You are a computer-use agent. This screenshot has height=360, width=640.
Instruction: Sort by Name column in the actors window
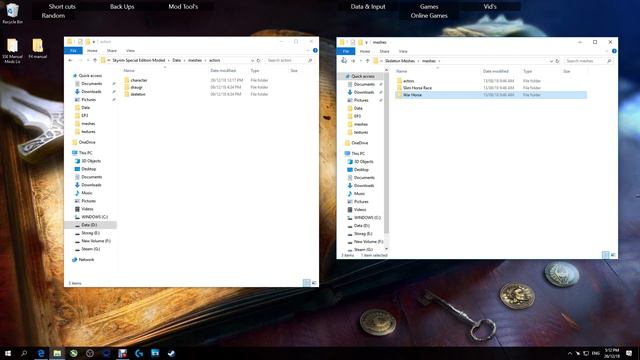click(129, 71)
